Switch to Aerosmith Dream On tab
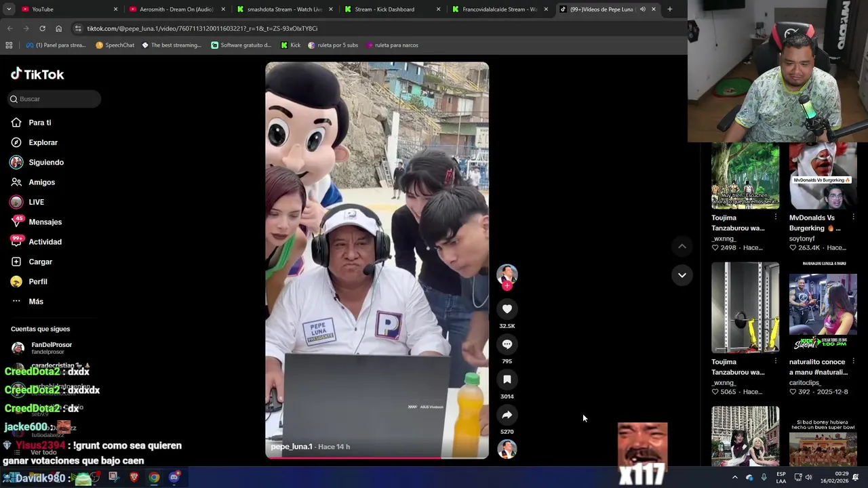This screenshot has width=868, height=488. (176, 9)
